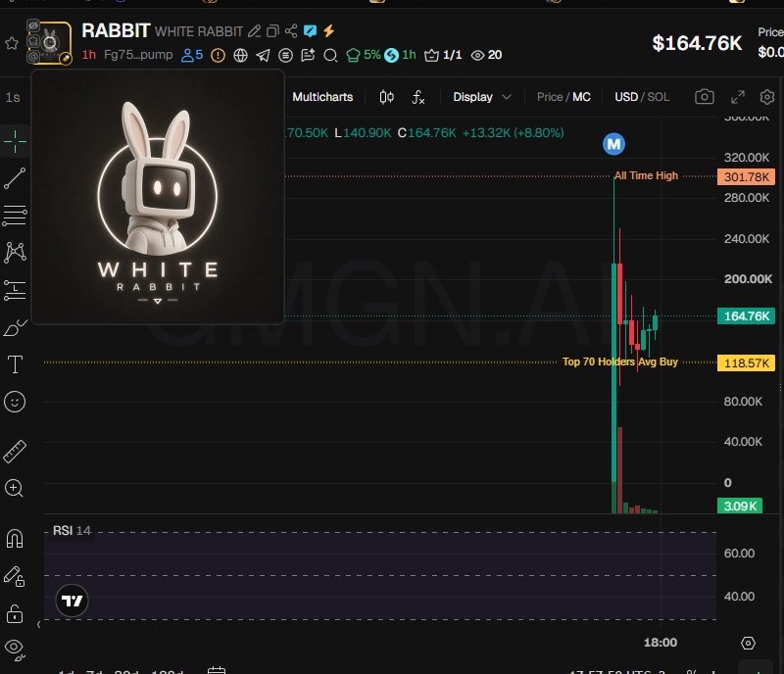
Task: Expand chart to fullscreen
Action: coord(738,97)
